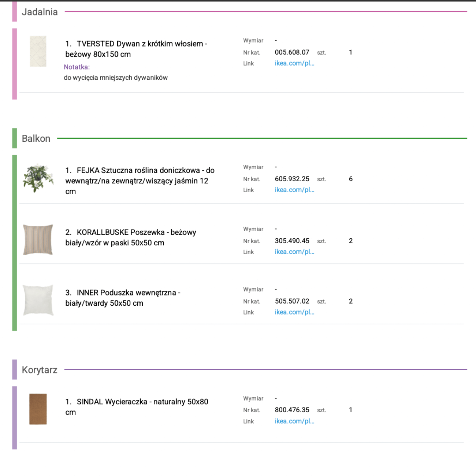Image resolution: width=476 pixels, height=476 pixels.
Task: Click the FEJKA artificial plant thumbnail
Action: (x=38, y=178)
